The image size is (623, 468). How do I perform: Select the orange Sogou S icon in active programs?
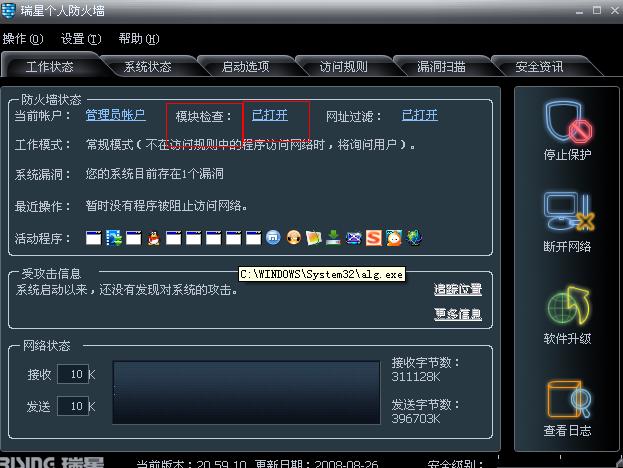click(373, 238)
